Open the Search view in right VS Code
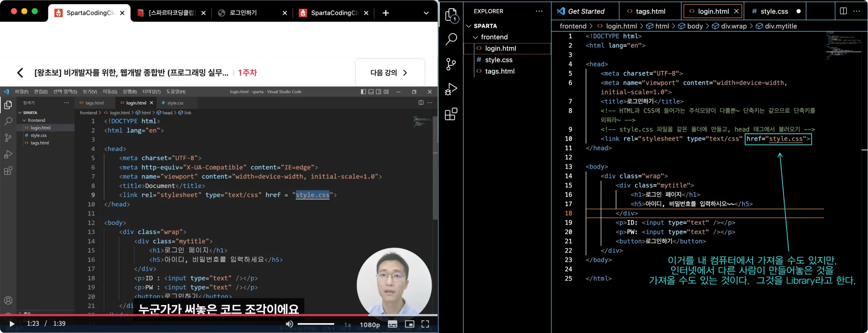868x333 pixels. (451, 39)
